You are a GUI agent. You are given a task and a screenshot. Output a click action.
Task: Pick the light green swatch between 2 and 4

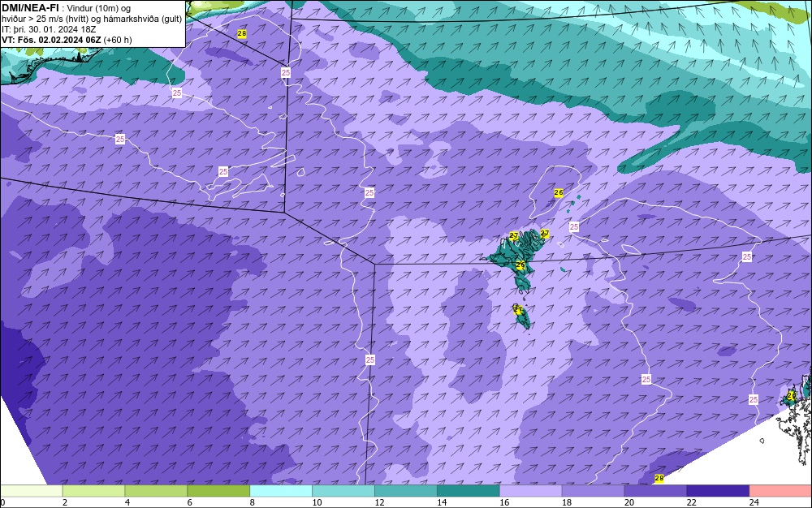tap(93, 491)
